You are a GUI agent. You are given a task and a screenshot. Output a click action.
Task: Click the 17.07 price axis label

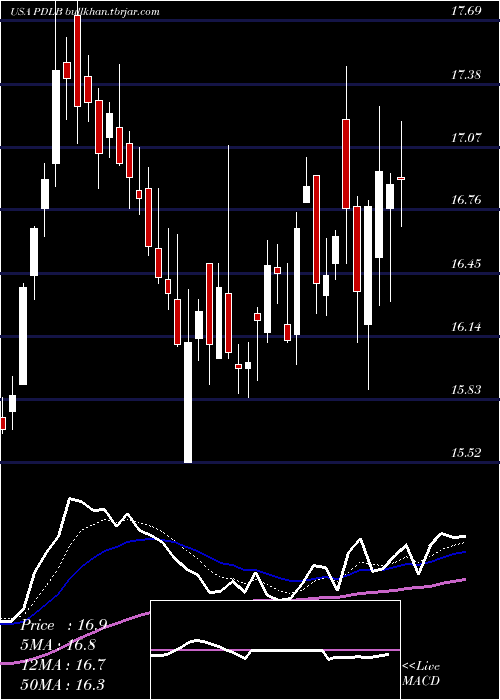466,138
